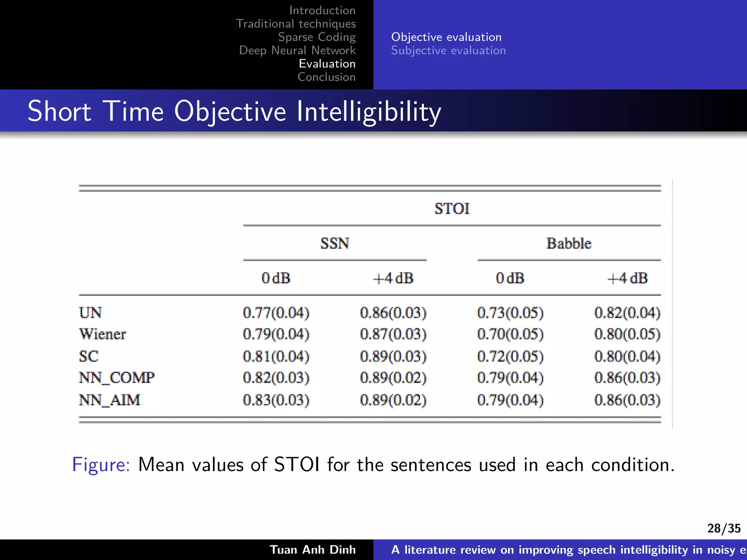Select the UN row label
This screenshot has width=747, height=560.
[x=90, y=313]
